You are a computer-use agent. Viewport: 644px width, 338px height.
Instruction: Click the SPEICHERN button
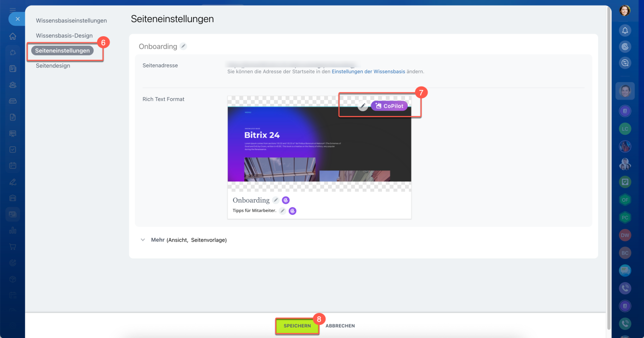(x=297, y=326)
